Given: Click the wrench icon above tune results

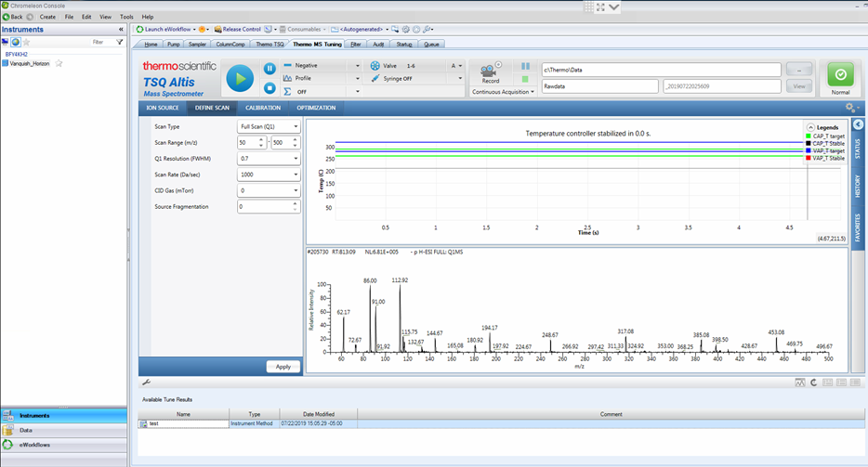Looking at the screenshot, I should [147, 383].
